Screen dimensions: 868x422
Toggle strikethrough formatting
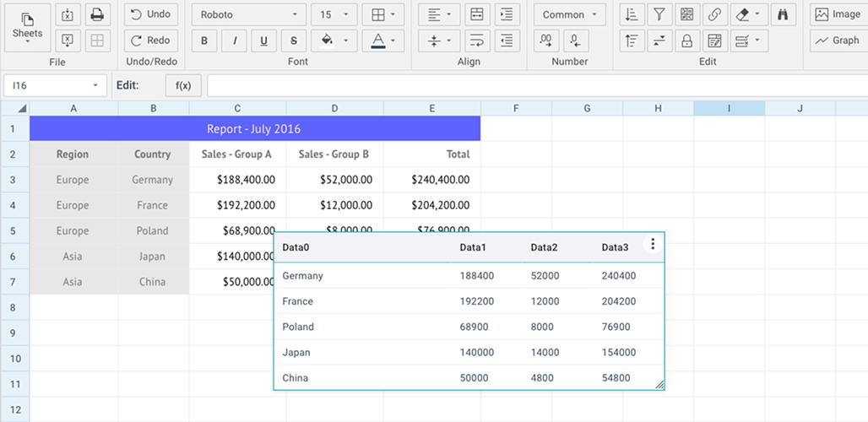(x=293, y=41)
